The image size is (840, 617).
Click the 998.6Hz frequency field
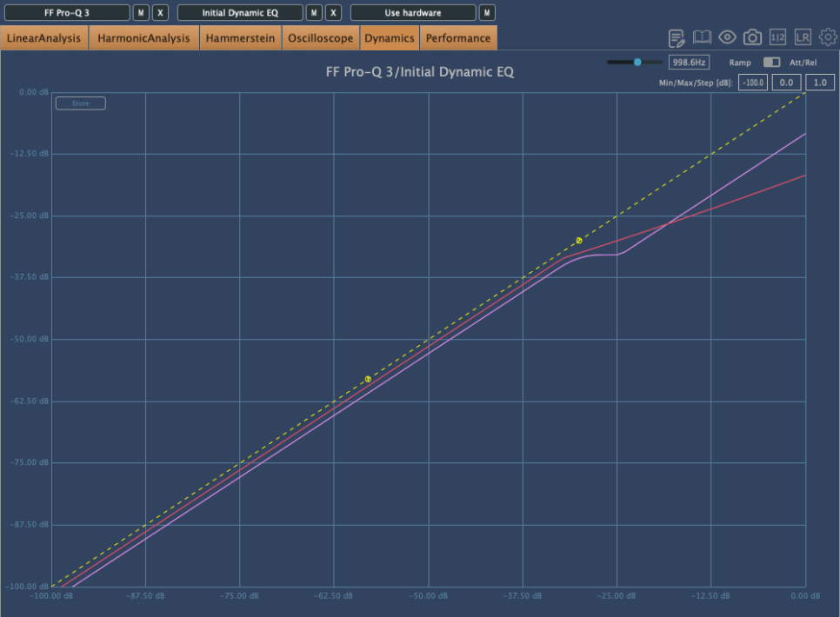(689, 63)
